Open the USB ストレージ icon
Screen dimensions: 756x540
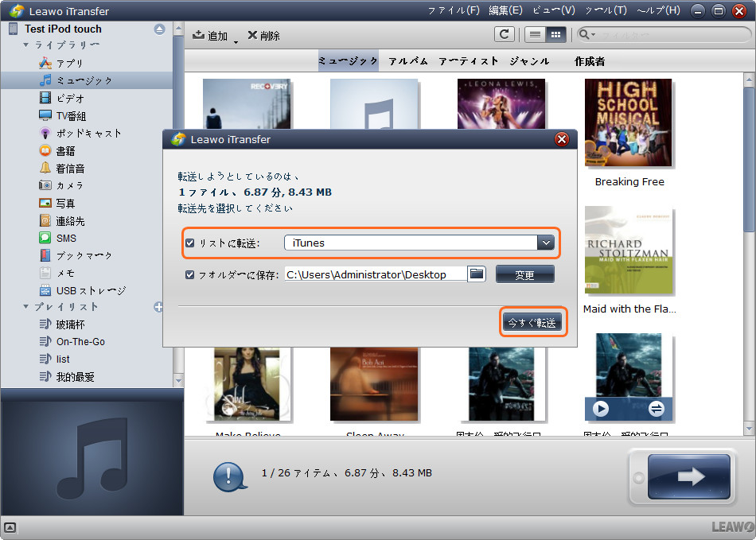click(45, 290)
